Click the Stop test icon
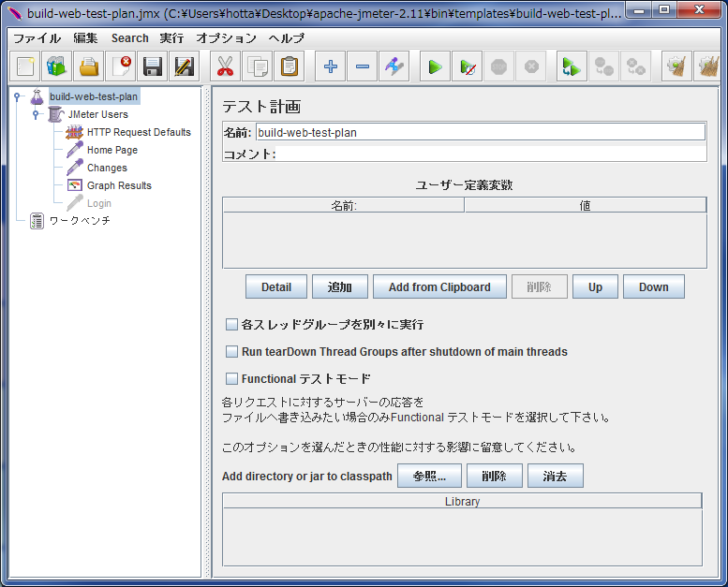The height and width of the screenshot is (587, 728). tap(498, 66)
